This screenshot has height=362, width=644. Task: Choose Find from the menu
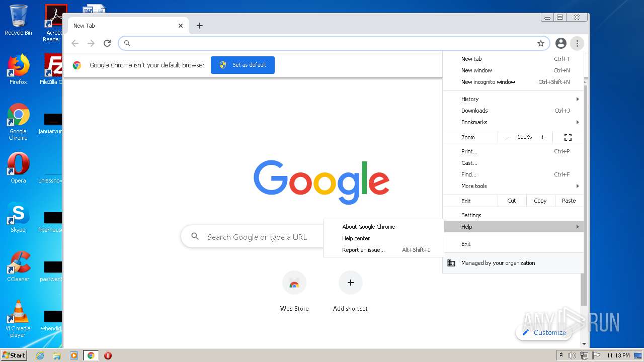click(513, 174)
